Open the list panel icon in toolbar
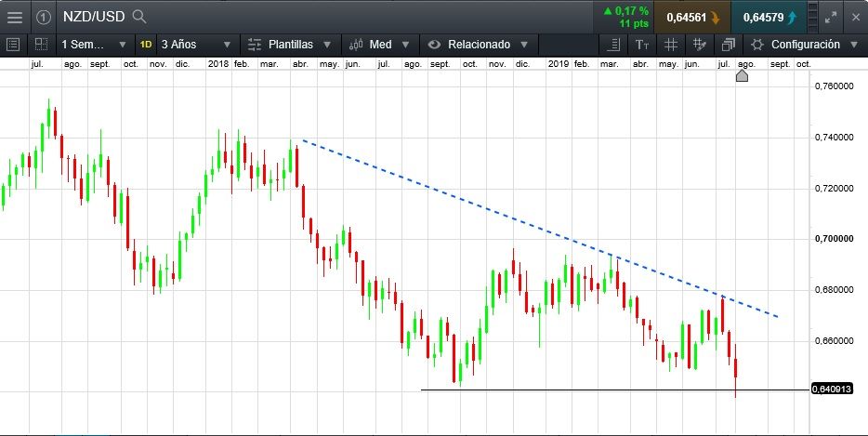The image size is (868, 436). [x=14, y=45]
